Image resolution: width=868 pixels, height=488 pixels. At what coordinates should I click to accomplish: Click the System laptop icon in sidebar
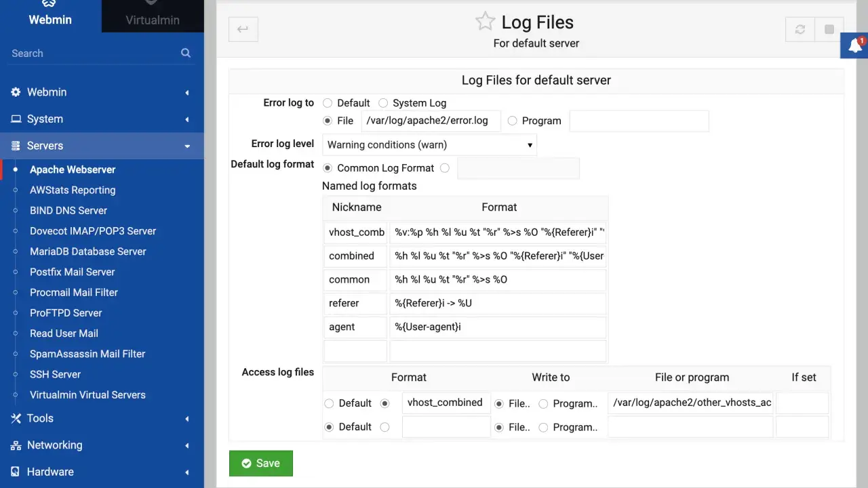click(x=16, y=119)
